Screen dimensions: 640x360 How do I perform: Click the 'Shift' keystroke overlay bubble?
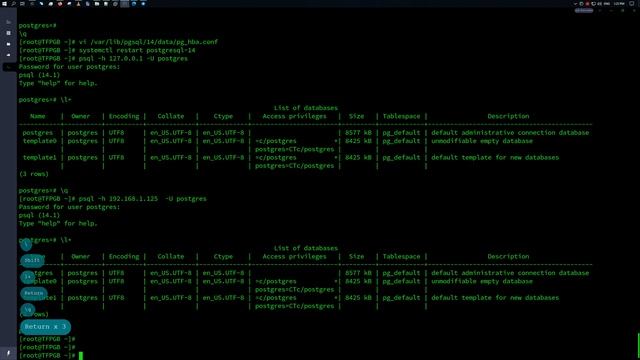(32, 260)
